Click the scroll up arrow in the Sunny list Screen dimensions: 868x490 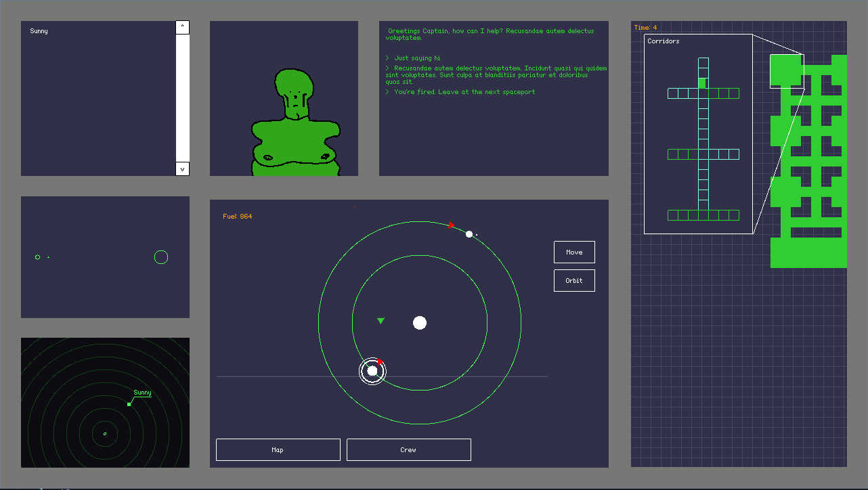coord(182,27)
